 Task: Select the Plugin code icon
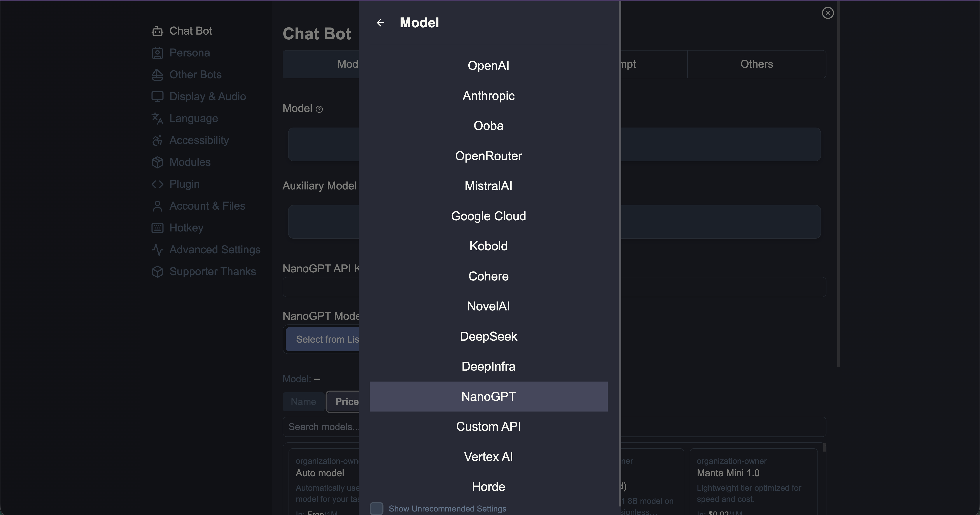coord(157,184)
